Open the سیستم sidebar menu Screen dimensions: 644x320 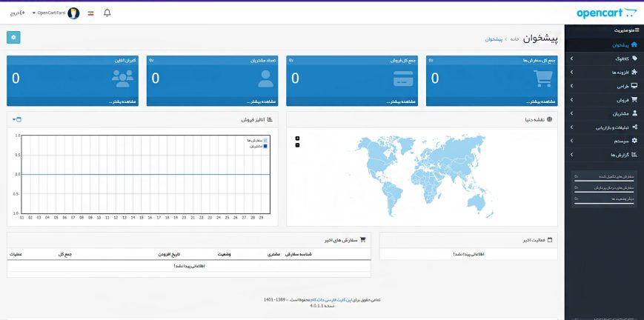click(604, 141)
